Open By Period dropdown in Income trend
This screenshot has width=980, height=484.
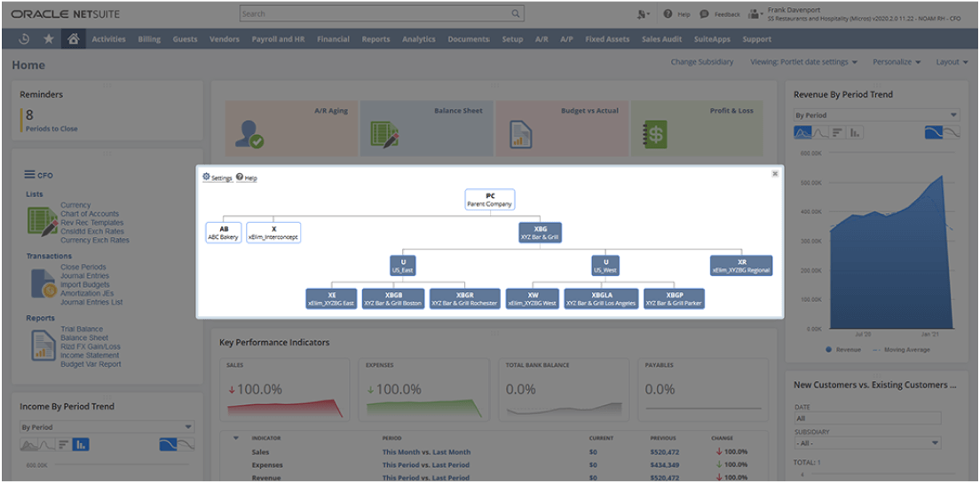(x=107, y=427)
